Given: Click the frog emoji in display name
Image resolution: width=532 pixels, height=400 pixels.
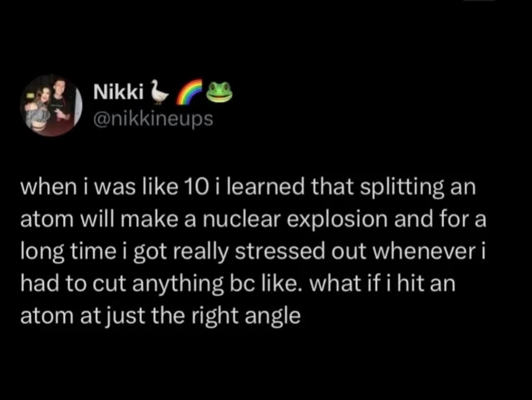Looking at the screenshot, I should (x=219, y=91).
